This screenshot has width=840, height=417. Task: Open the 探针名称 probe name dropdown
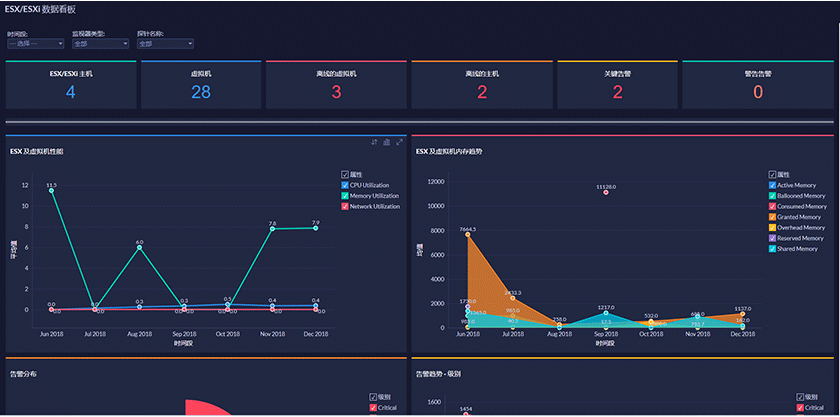pyautogui.click(x=166, y=44)
